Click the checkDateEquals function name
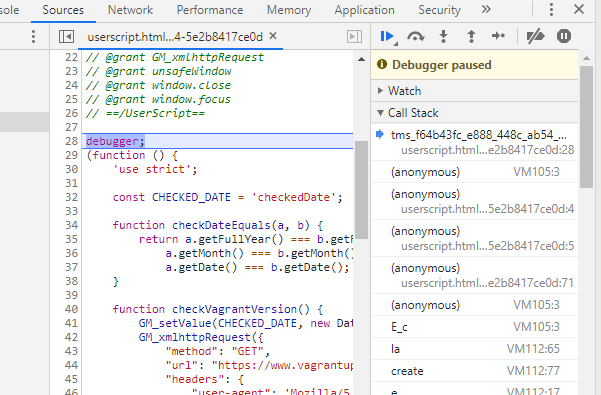 (x=221, y=225)
